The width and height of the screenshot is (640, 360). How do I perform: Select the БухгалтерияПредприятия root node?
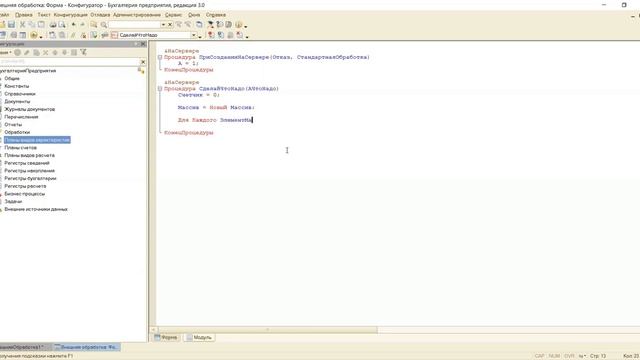click(x=28, y=71)
